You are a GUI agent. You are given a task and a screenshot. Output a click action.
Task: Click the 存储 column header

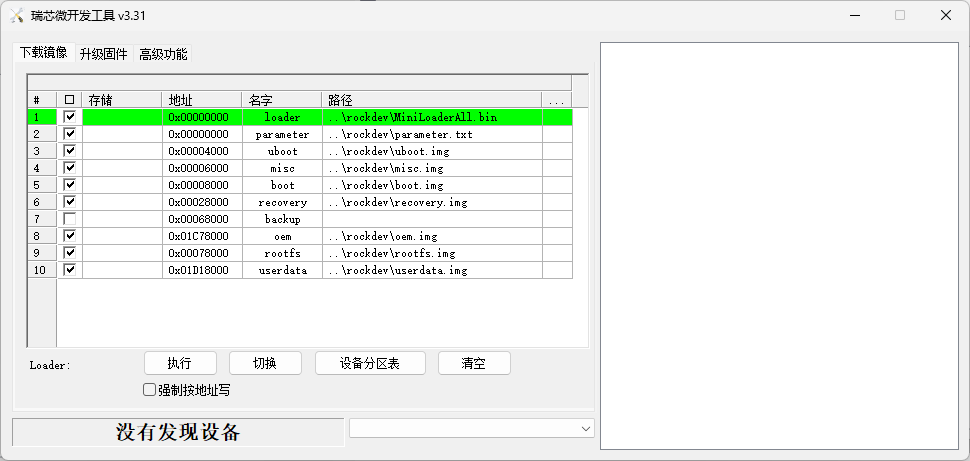click(122, 100)
